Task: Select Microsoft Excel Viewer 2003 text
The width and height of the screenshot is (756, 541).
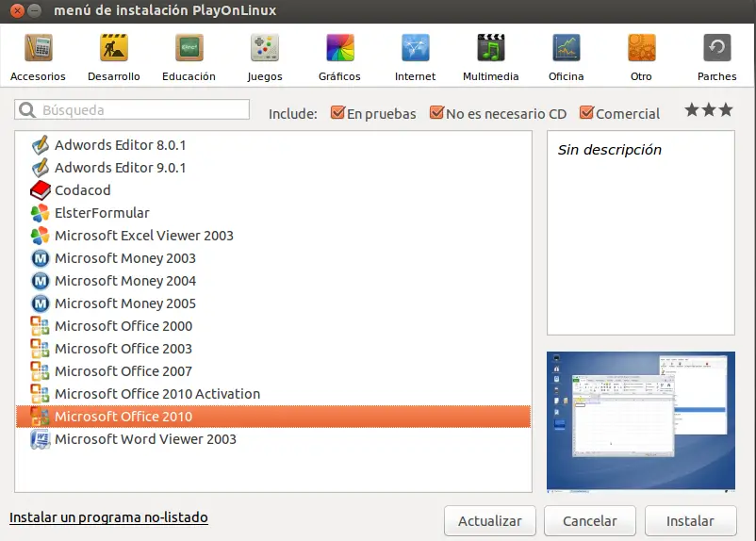Action: pyautogui.click(x=144, y=236)
